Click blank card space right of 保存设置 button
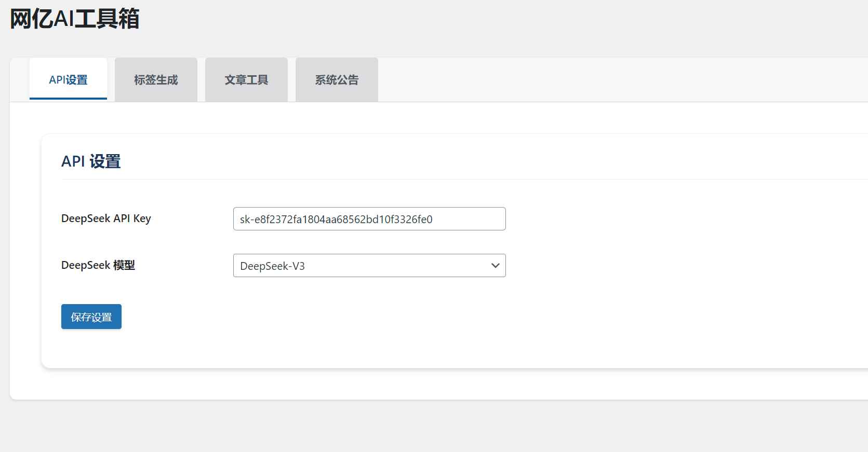This screenshot has height=452, width=868. coord(364,317)
